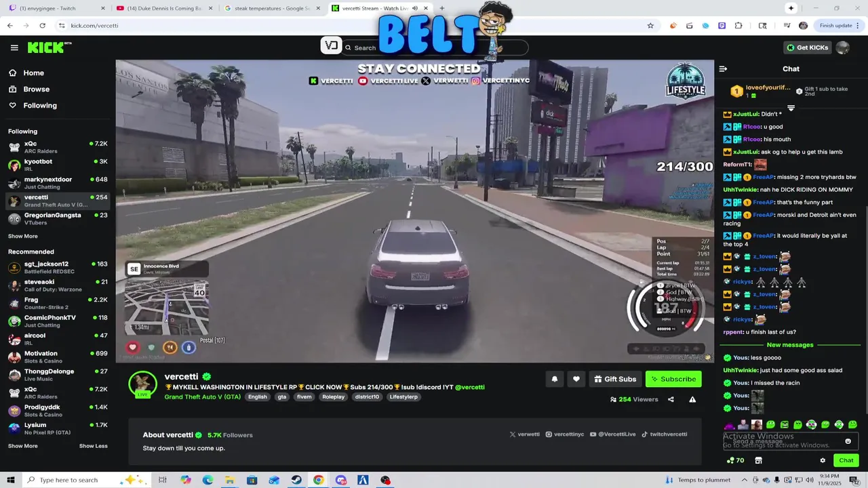Select the Roleplay tag

click(333, 397)
